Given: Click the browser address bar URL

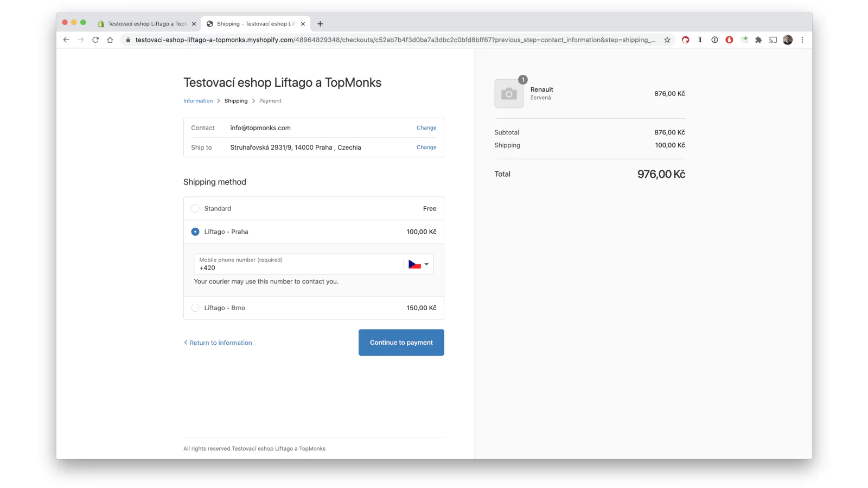Looking at the screenshot, I should [x=395, y=40].
